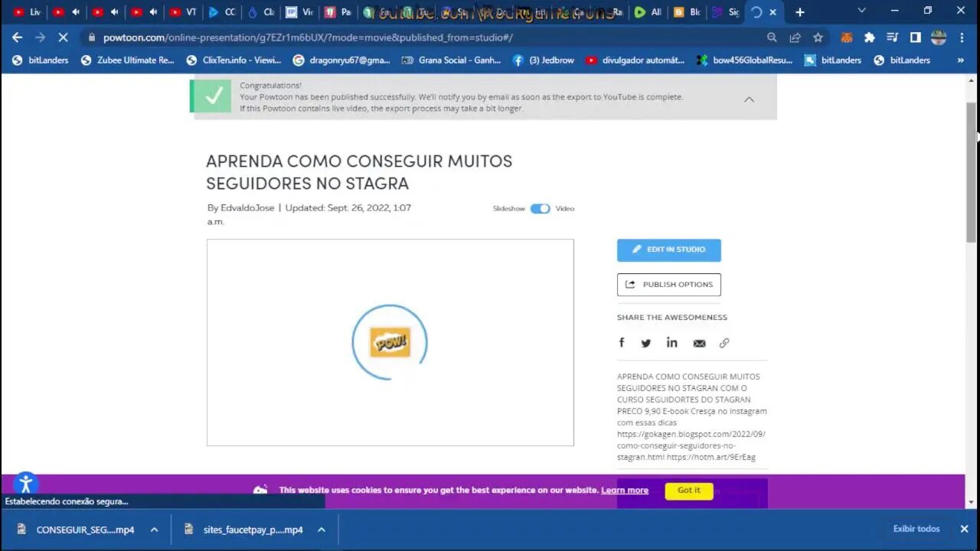Dismiss the cookie notice with Got it
The image size is (980, 551).
tap(689, 491)
